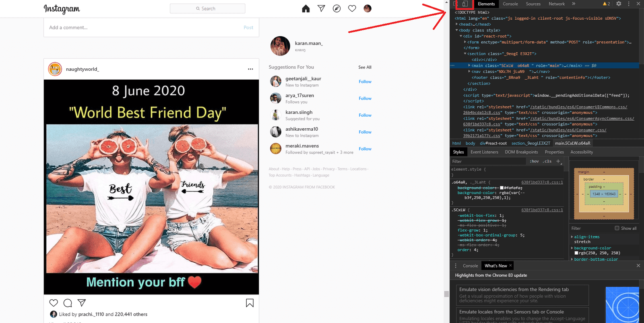Viewport: 644px width, 323px height.
Task: Click #fafafa color swatch in styles
Action: 502,188
